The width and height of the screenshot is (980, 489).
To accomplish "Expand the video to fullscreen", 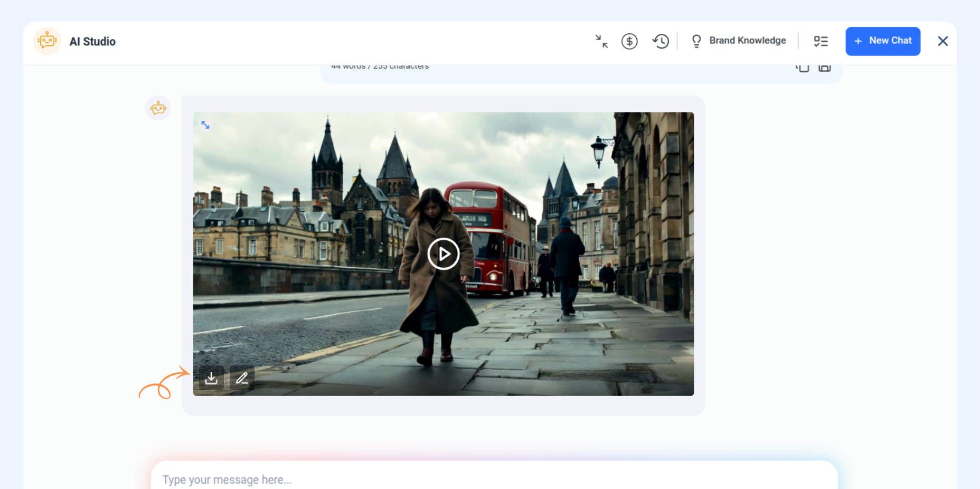I will [205, 125].
